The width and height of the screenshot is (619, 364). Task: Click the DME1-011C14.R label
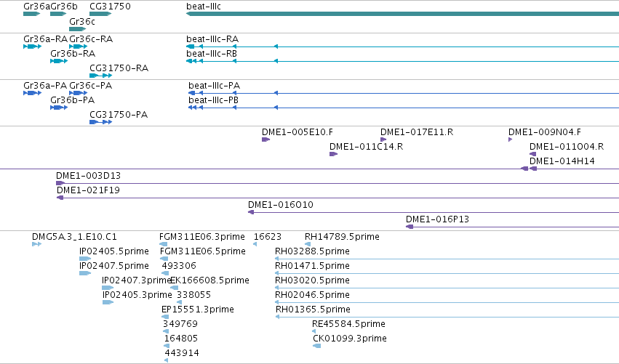[x=366, y=147]
